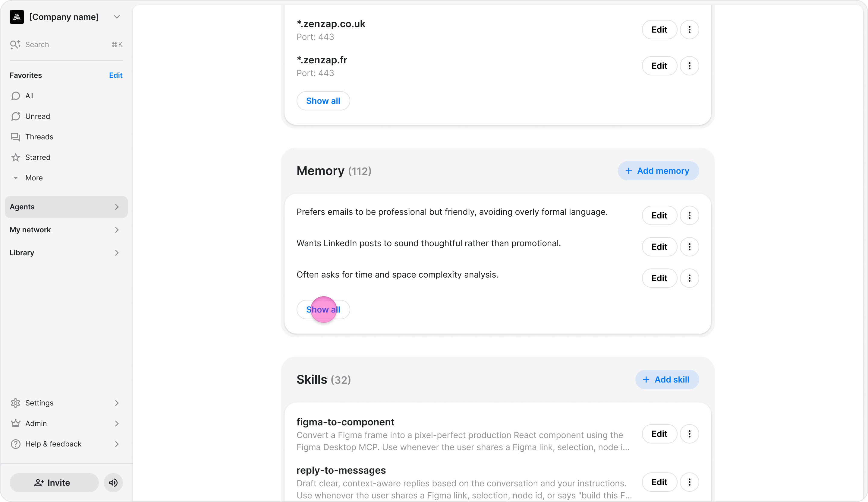
Task: Open the Starred item
Action: [x=66, y=157]
